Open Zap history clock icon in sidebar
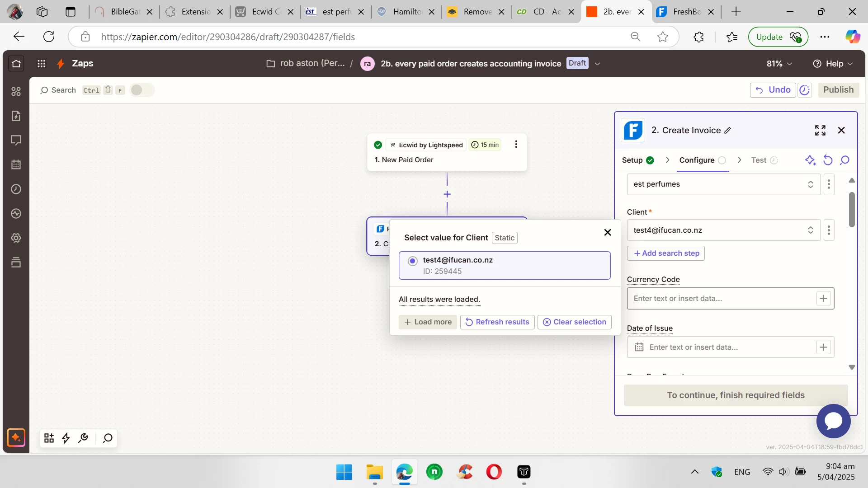The width and height of the screenshot is (868, 488). tap(16, 189)
